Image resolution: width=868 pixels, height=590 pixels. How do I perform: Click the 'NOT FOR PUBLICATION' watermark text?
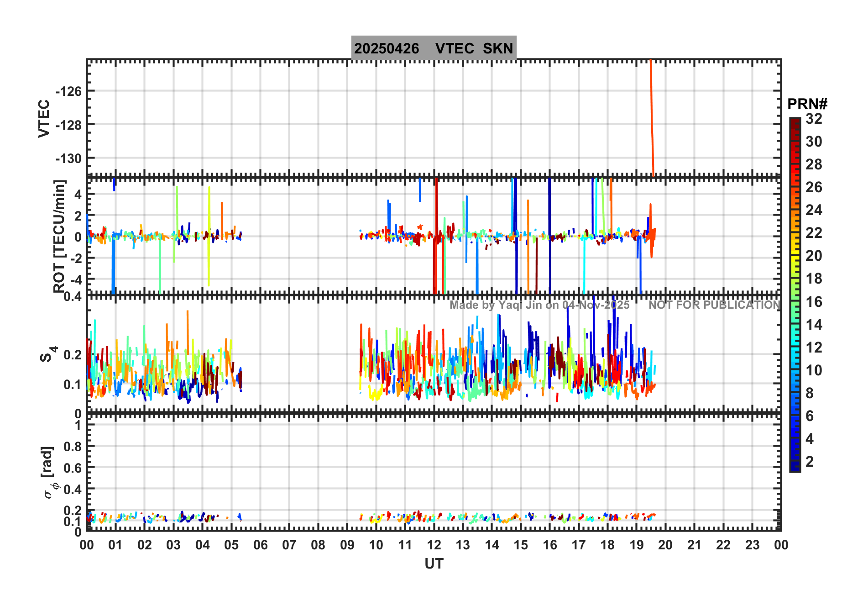(x=714, y=305)
